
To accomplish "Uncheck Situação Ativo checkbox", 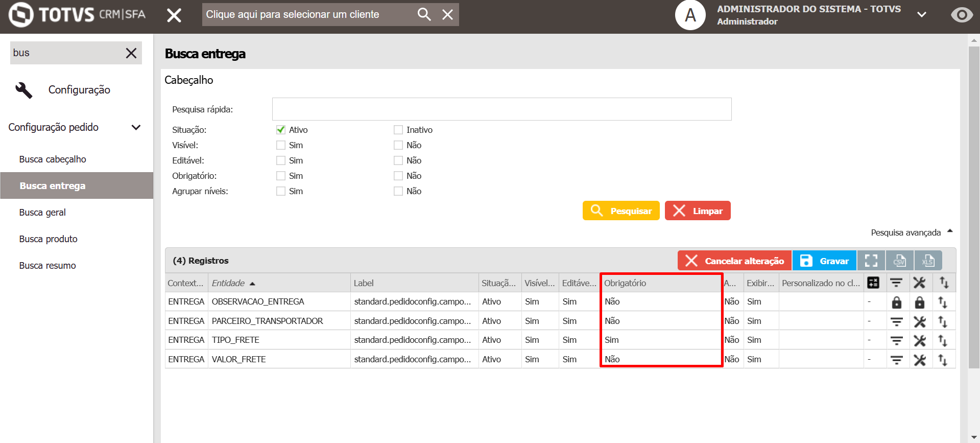I will (281, 130).
